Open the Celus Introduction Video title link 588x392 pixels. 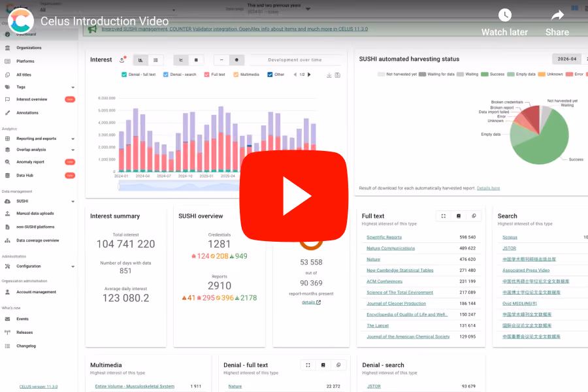click(105, 21)
